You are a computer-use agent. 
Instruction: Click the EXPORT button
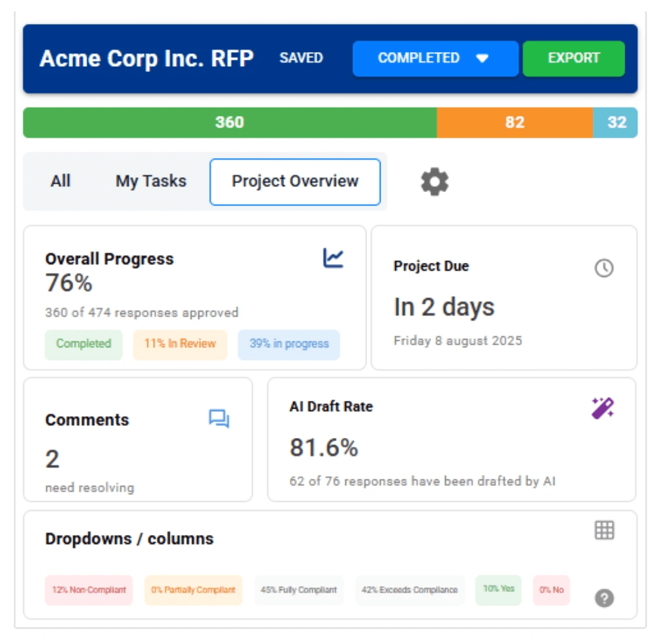(573, 58)
